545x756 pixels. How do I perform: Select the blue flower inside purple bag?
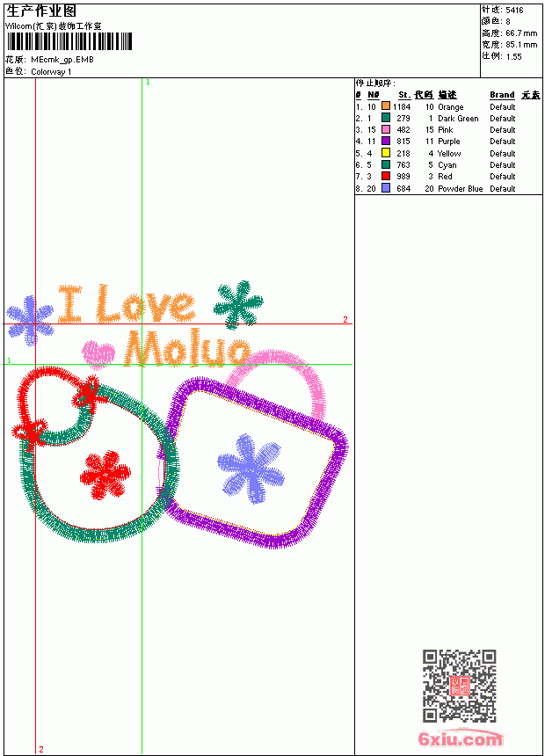point(251,469)
